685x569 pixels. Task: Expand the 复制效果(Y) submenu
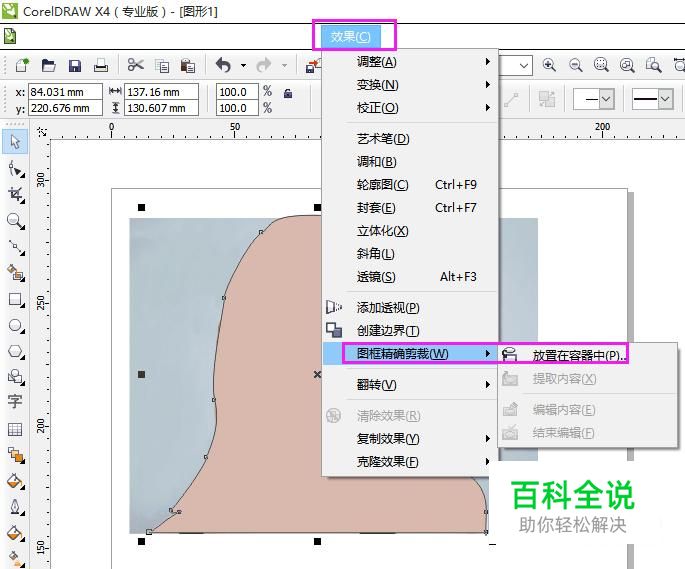coord(409,439)
